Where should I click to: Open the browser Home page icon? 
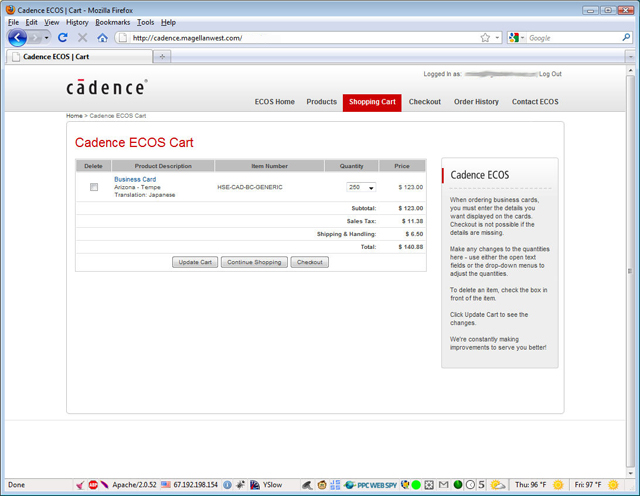tap(102, 38)
